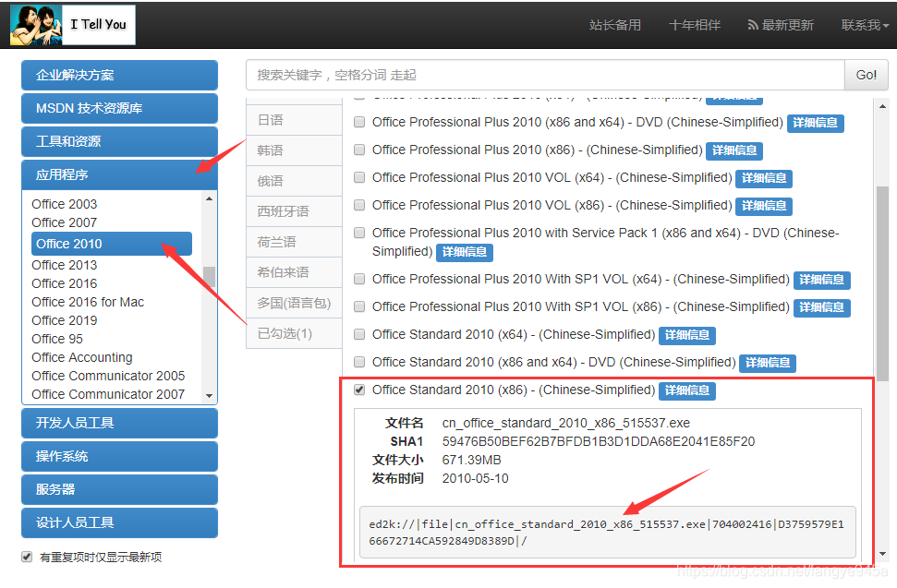This screenshot has width=897, height=588.
Task: Collapse the 应用程序 category
Action: (x=119, y=174)
